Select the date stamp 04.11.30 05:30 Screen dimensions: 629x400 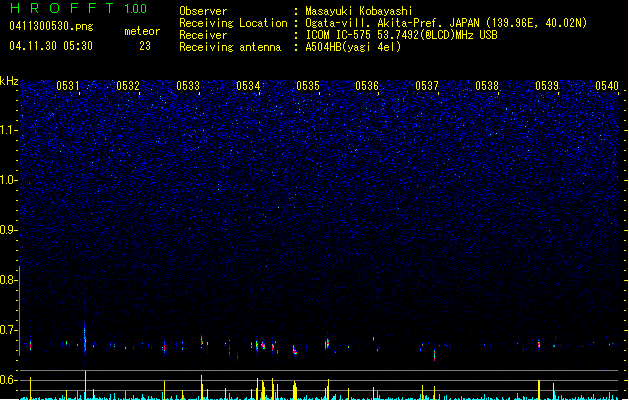pos(51,46)
